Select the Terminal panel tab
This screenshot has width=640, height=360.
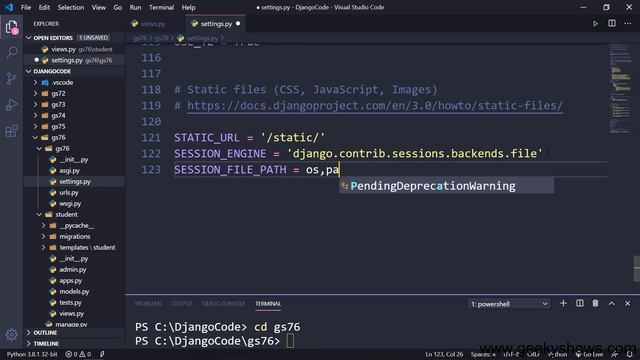(x=268, y=304)
